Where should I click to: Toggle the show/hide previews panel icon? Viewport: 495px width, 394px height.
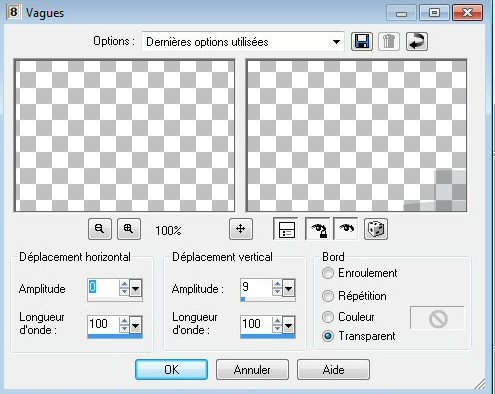pyautogui.click(x=286, y=229)
